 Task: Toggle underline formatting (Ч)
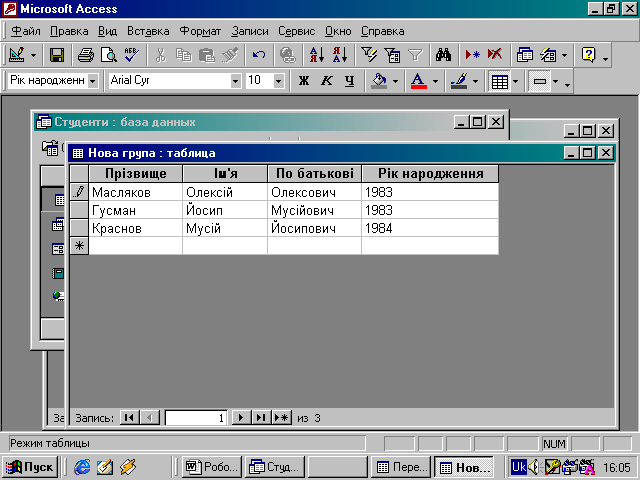pyautogui.click(x=349, y=80)
